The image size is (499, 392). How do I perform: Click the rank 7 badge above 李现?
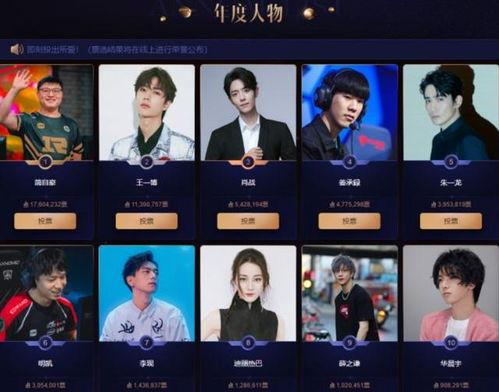point(147,343)
